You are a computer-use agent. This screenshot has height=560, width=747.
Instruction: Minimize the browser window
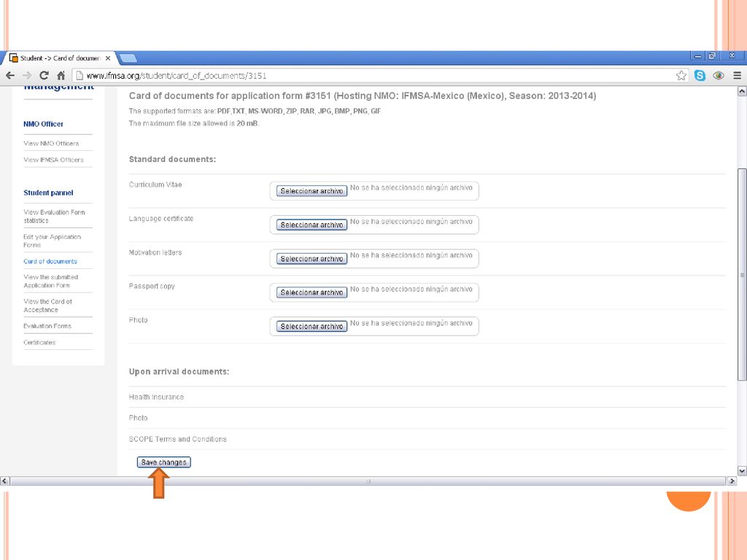[x=698, y=55]
